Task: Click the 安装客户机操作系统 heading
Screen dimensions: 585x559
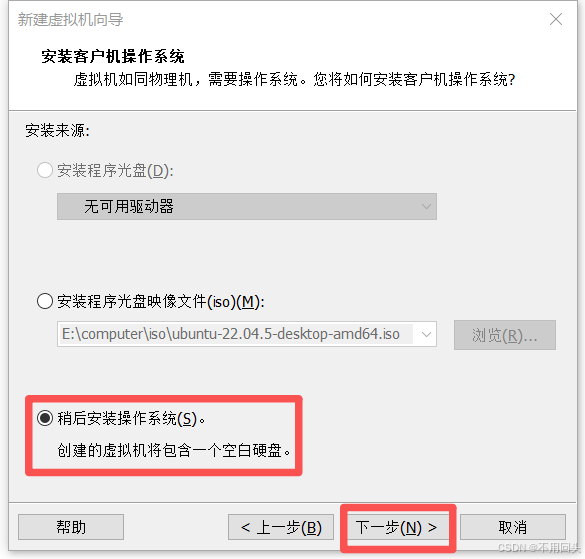Action: point(113,56)
